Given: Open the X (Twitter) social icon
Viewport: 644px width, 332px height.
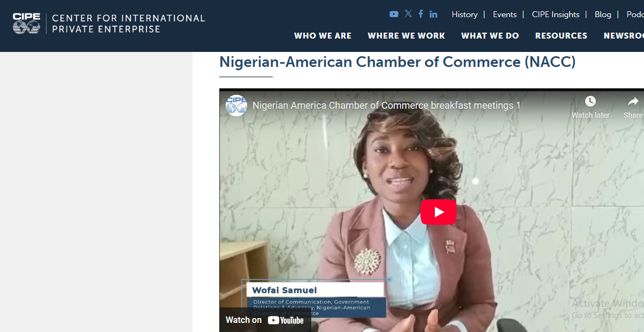Looking at the screenshot, I should tap(408, 14).
